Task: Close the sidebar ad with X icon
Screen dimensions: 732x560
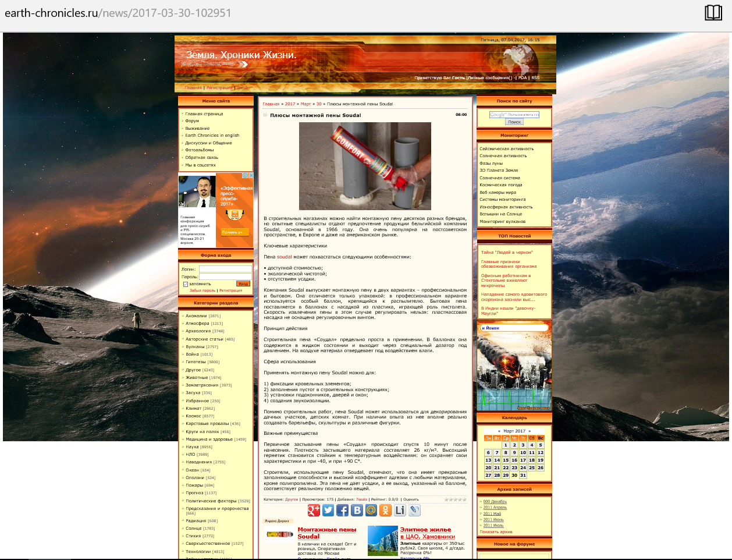Action: pyautogui.click(x=251, y=175)
